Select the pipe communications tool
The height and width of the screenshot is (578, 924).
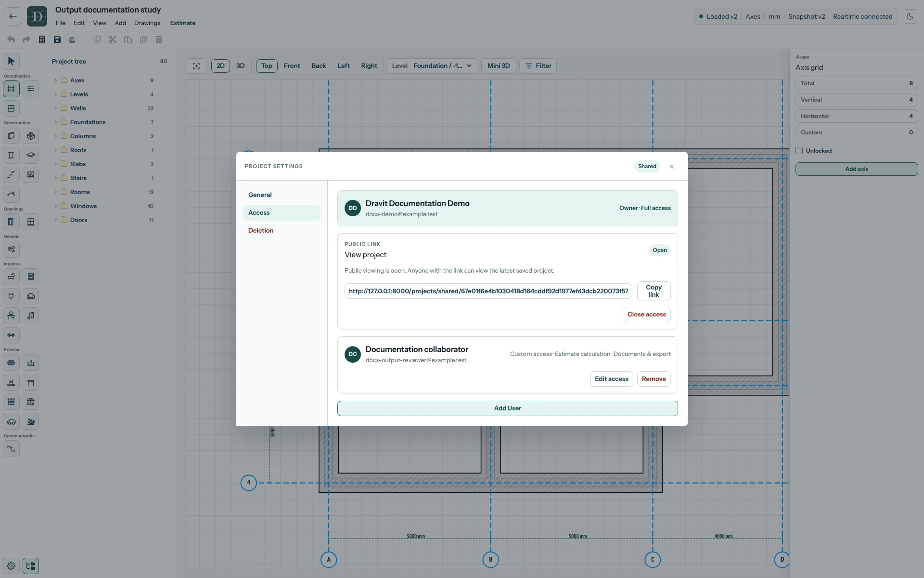[11, 449]
